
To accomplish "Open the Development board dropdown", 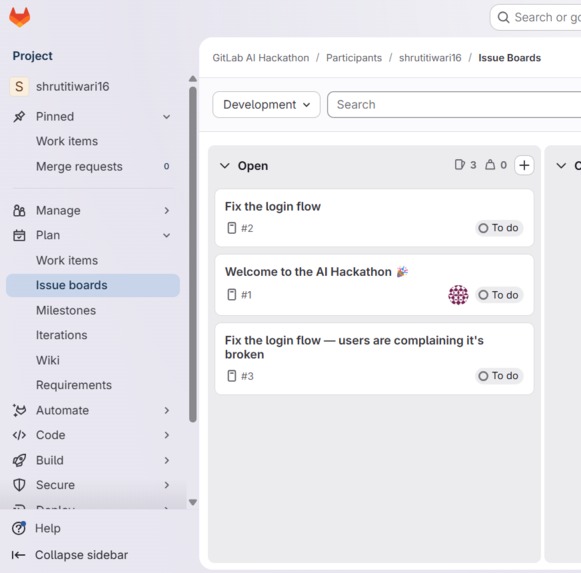I will (x=266, y=105).
